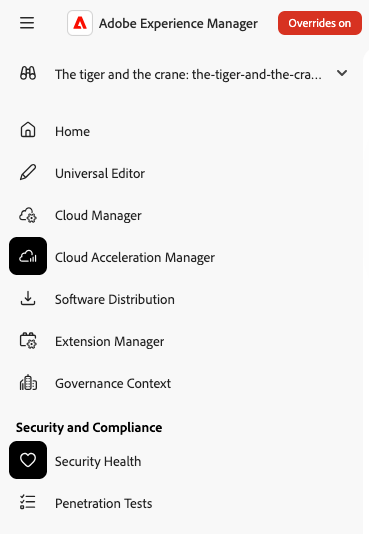This screenshot has width=369, height=534.
Task: Click the Extension Manager icon
Action: click(x=28, y=341)
